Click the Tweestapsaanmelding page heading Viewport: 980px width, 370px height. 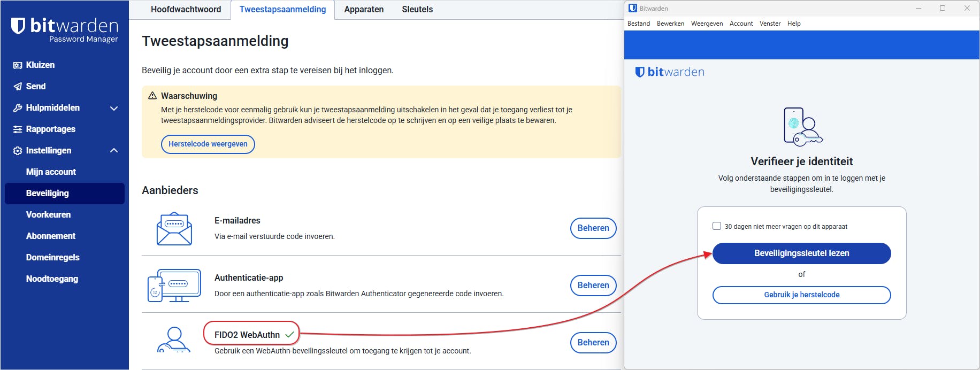click(215, 41)
